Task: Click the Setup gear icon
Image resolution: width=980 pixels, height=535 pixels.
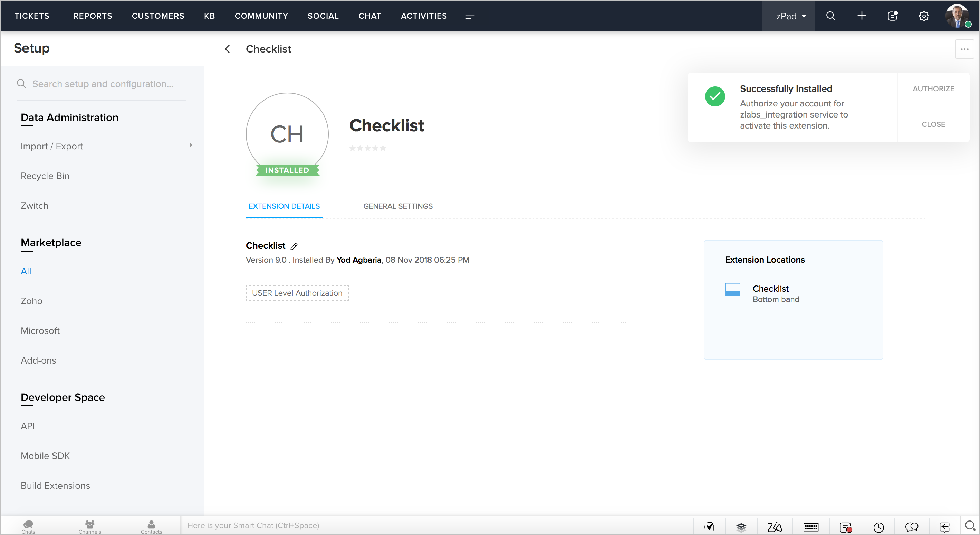Action: coord(924,16)
